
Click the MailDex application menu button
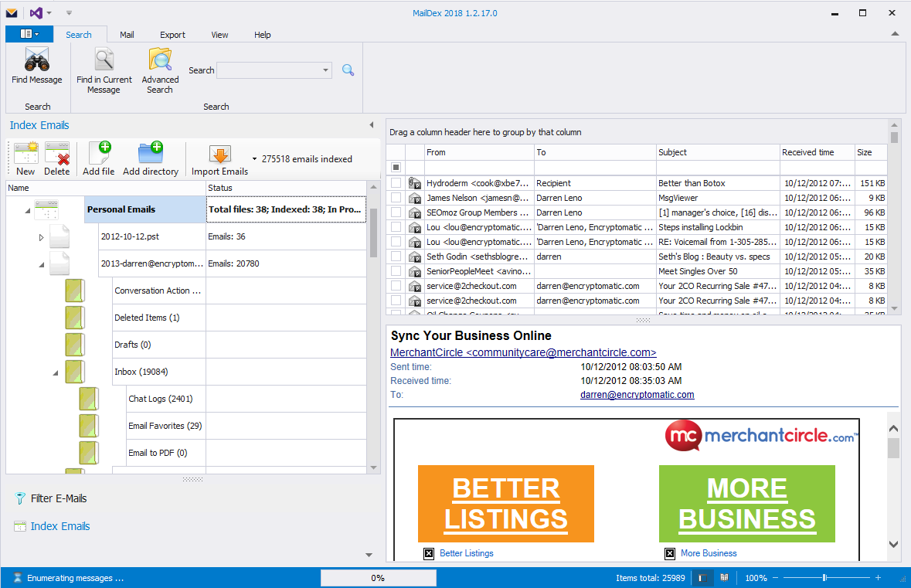pyautogui.click(x=29, y=34)
